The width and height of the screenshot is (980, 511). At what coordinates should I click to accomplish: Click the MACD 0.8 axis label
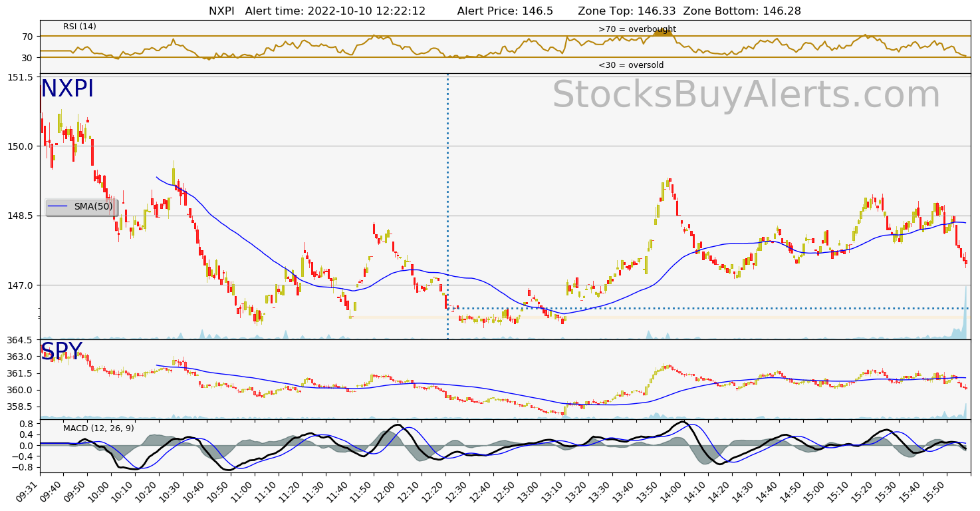[26, 423]
